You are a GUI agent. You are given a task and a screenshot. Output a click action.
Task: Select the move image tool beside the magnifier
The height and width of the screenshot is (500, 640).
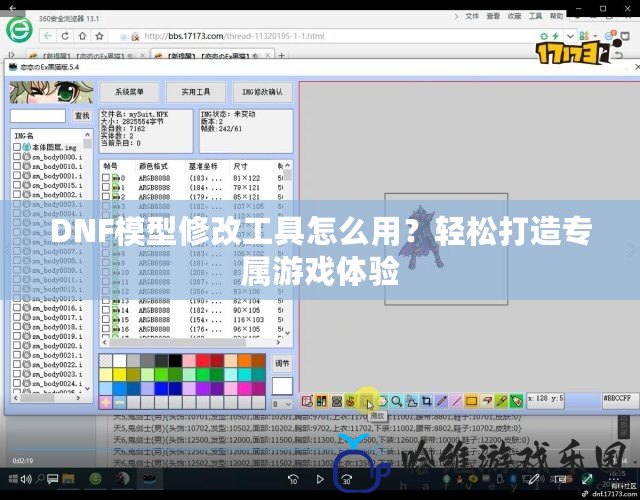pos(411,402)
